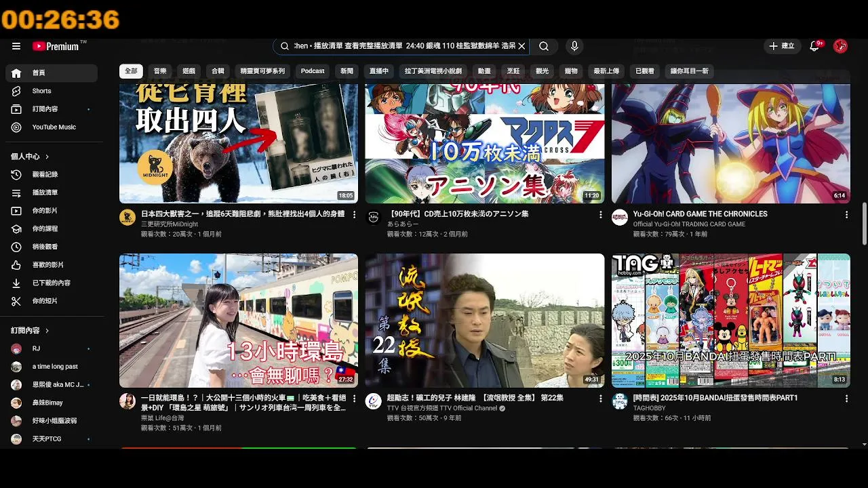Open 超勵志！礦工的兒子 林建隆 title link
Viewport: 868px width, 488px height.
pos(475,398)
